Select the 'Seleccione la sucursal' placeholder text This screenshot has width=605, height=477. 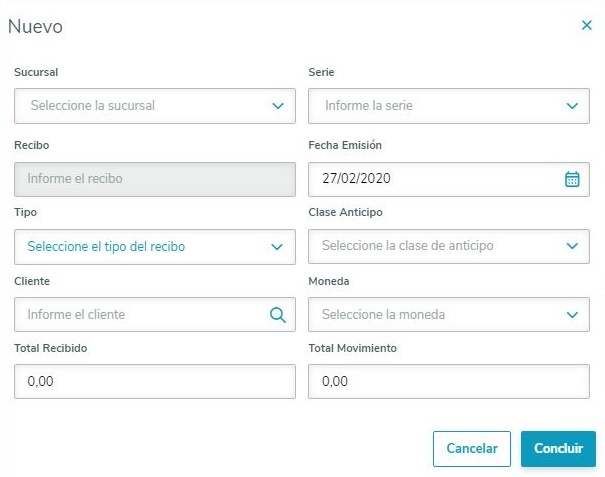pyautogui.click(x=93, y=106)
